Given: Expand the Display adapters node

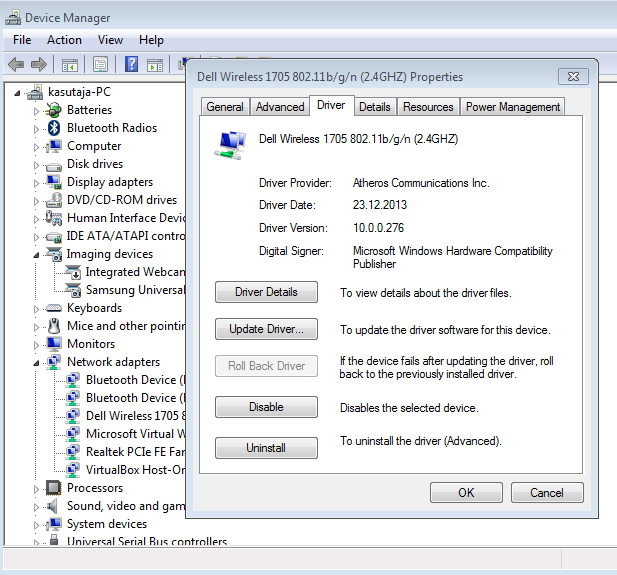Looking at the screenshot, I should coord(36,183).
